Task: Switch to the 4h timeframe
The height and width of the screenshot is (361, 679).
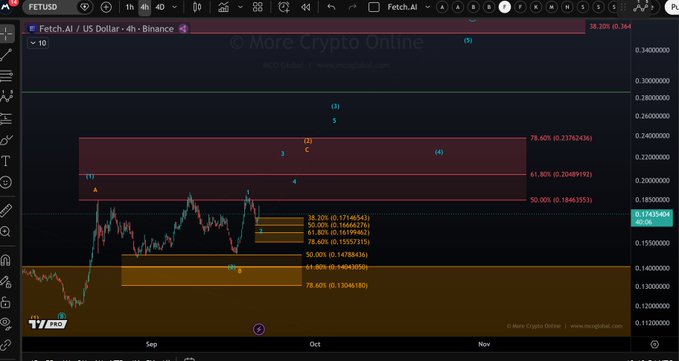Action: click(145, 7)
